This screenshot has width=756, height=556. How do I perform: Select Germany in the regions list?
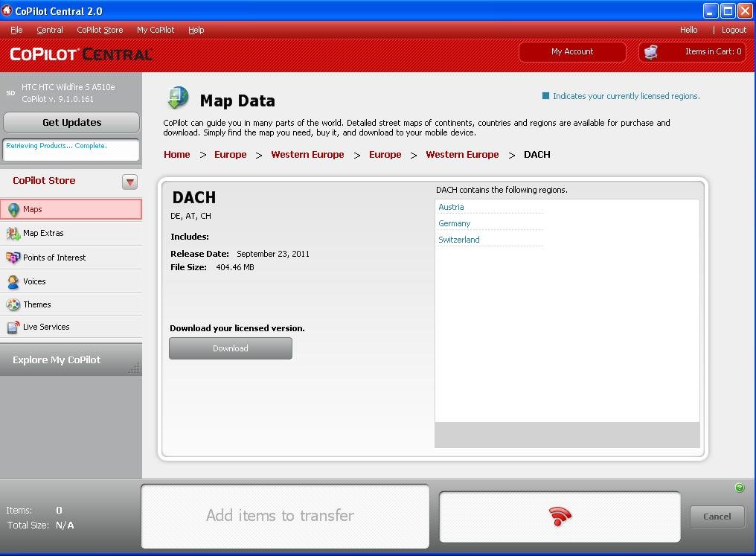point(454,223)
